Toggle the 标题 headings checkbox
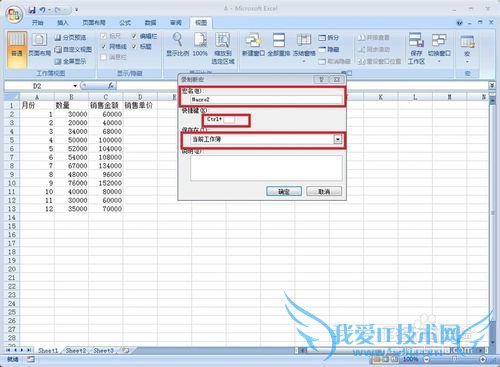Image resolution: width=500 pixels, height=367 pixels. (x=134, y=46)
